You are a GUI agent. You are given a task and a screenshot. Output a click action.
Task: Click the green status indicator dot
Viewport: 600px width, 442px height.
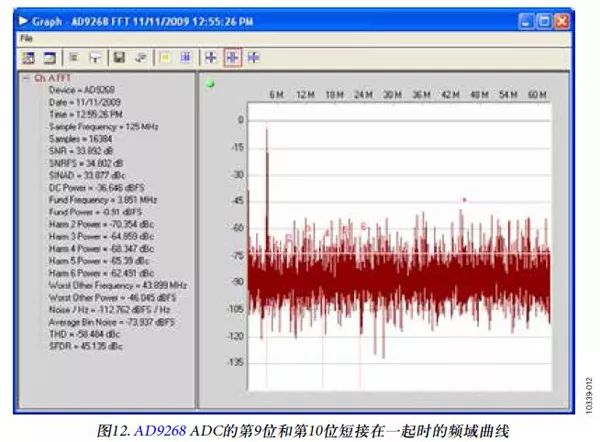click(210, 83)
